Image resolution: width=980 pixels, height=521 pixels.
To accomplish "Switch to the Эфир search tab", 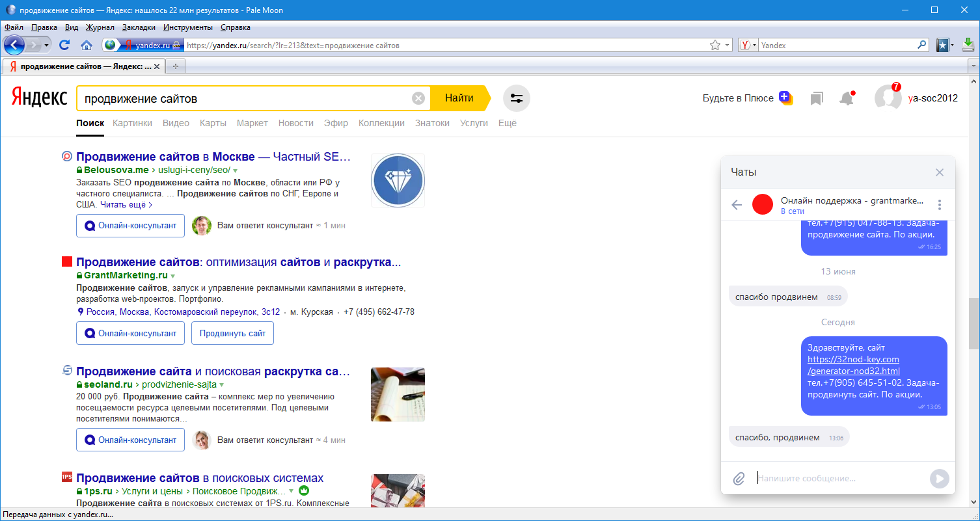I will point(336,123).
